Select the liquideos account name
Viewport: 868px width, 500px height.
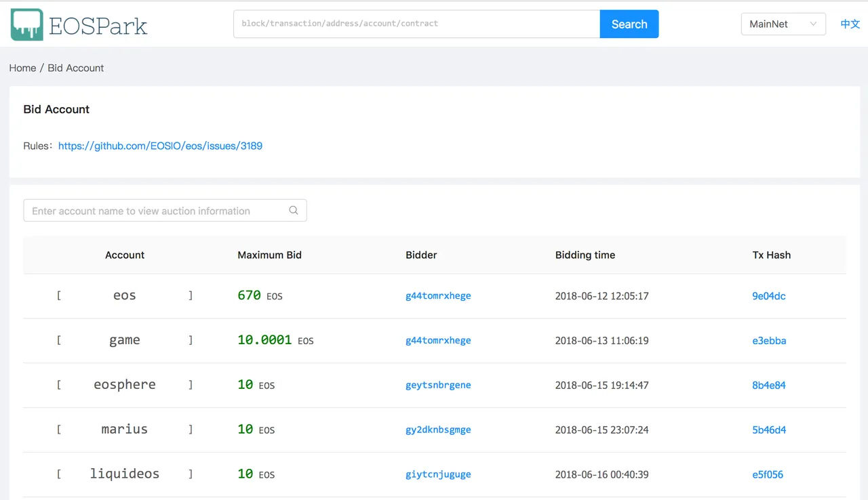(x=125, y=474)
